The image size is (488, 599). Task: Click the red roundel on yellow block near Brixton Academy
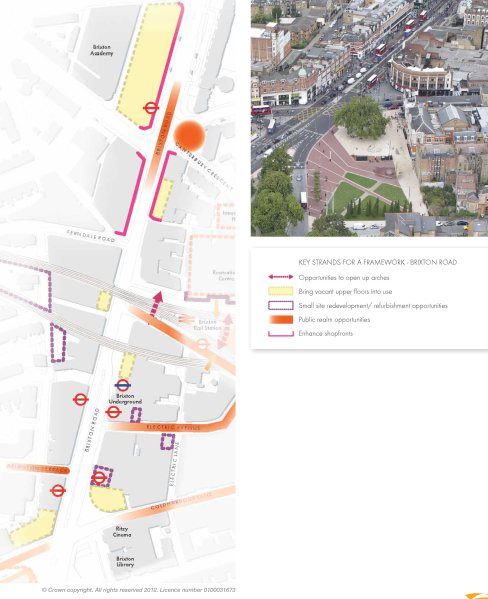[151, 108]
